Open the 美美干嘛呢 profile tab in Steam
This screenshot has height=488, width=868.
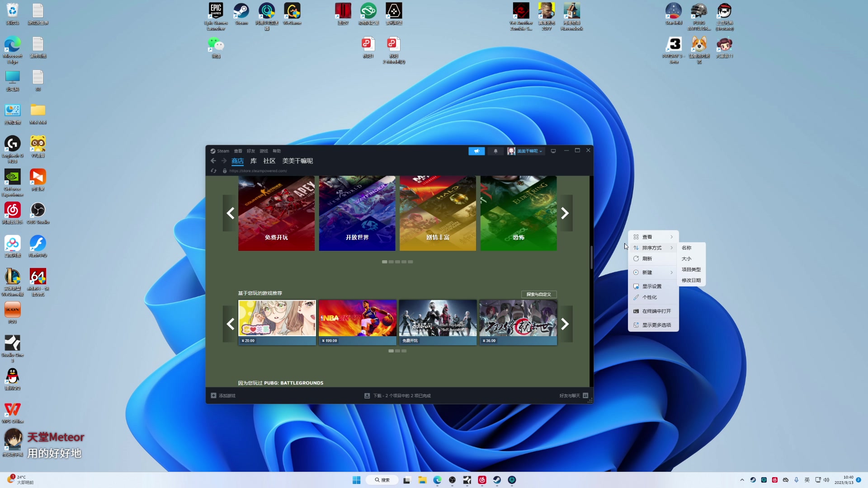(297, 161)
